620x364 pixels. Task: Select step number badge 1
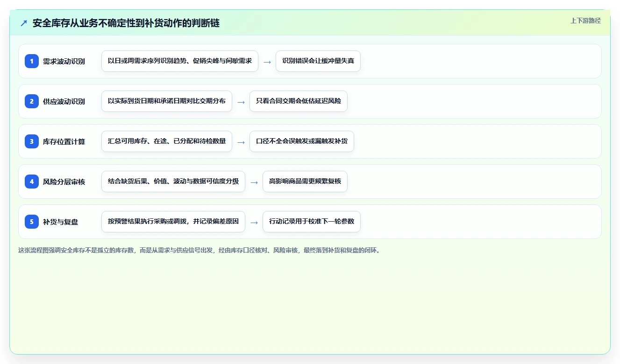pos(32,61)
